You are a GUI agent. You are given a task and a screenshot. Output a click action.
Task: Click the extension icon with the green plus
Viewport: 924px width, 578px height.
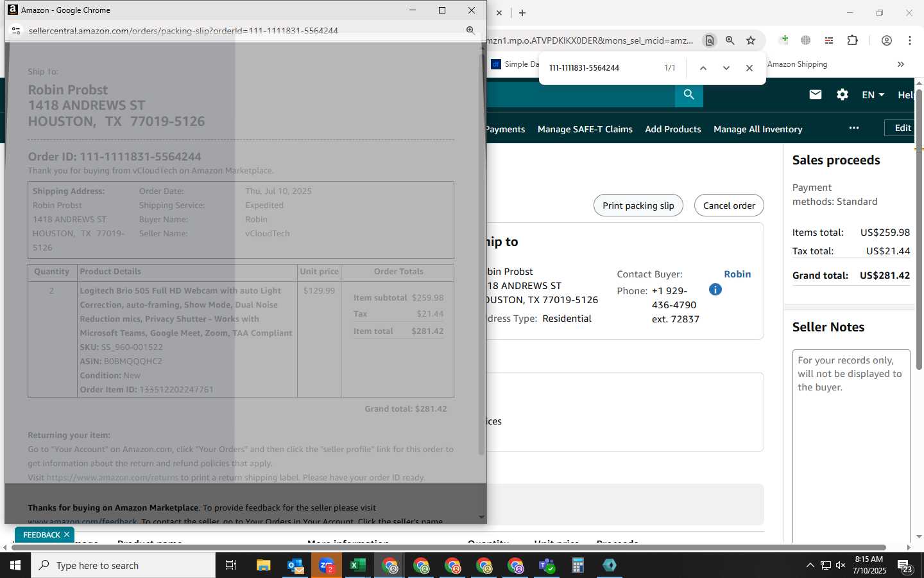point(784,40)
